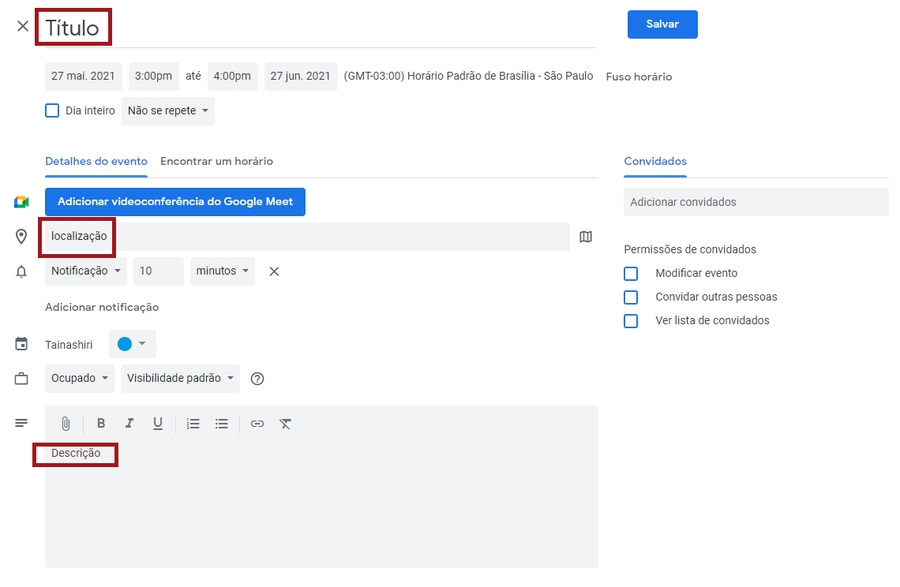This screenshot has height=587, width=900.
Task: Remove the 10 minutes notification
Action: coord(274,271)
